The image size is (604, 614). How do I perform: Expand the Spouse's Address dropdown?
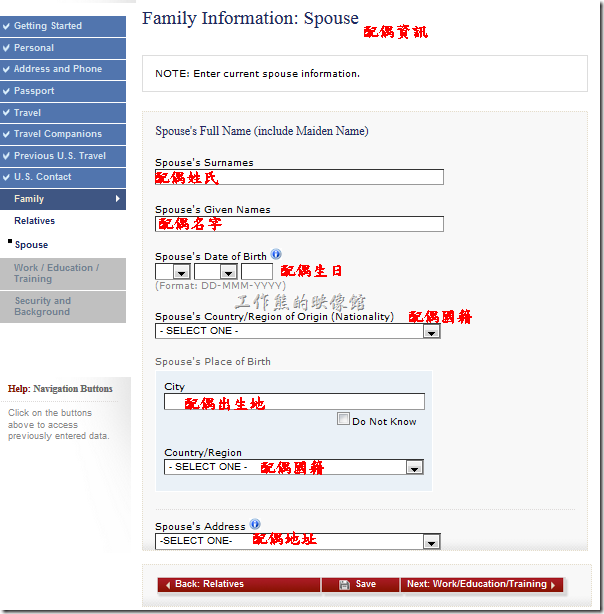pos(298,541)
